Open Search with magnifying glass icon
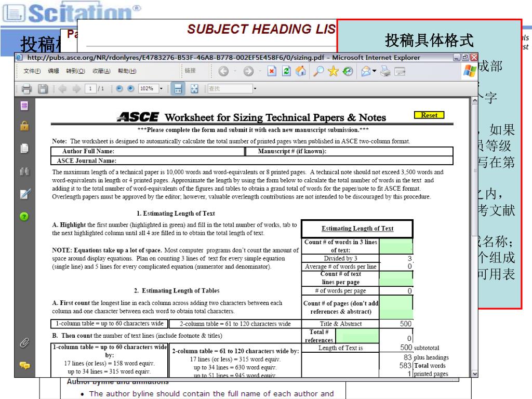532x399 pixels. coord(318,71)
